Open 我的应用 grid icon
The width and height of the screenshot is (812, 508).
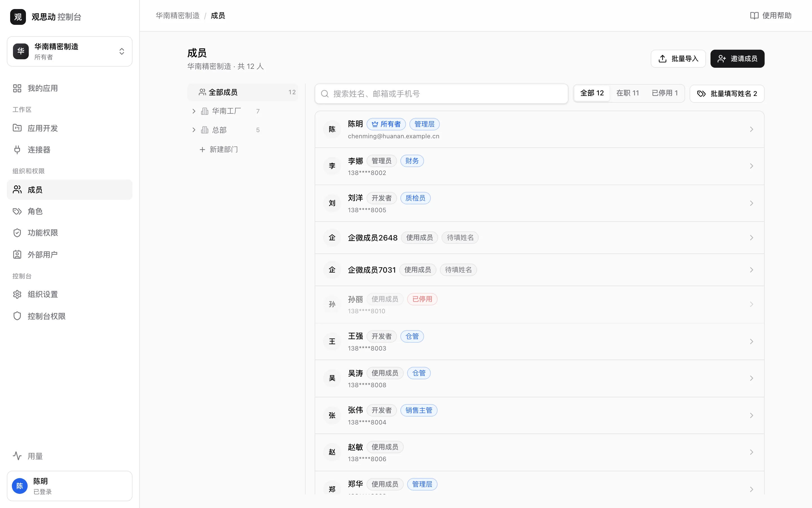(x=17, y=88)
